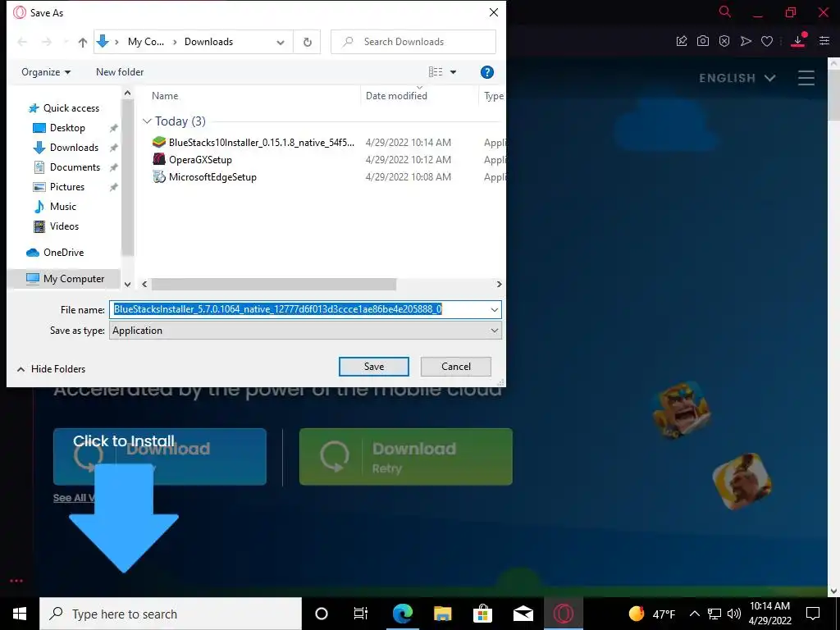840x630 pixels.
Task: Expand the address bar history dropdown
Action: [281, 42]
